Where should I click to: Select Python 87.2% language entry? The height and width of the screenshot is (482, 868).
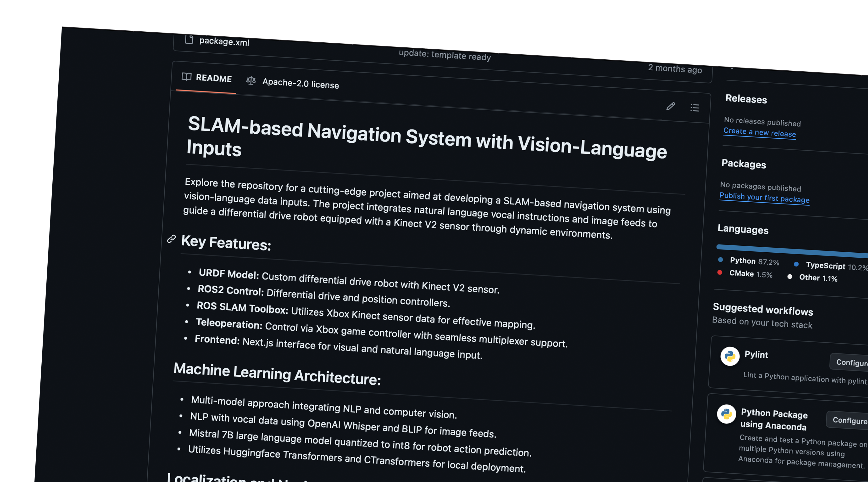(x=749, y=261)
